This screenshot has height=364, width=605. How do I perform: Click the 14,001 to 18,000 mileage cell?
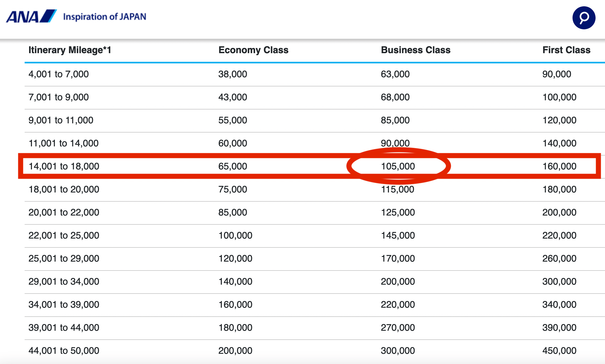point(64,166)
